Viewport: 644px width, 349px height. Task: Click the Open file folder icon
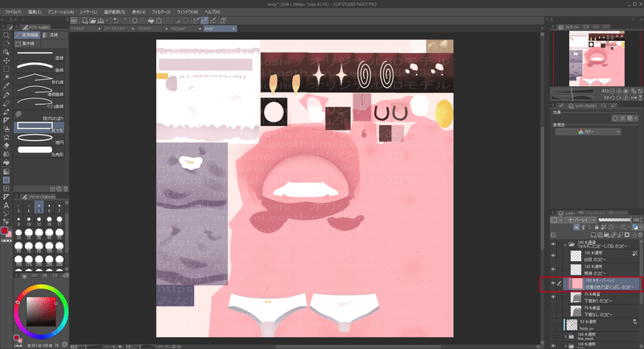[93, 20]
